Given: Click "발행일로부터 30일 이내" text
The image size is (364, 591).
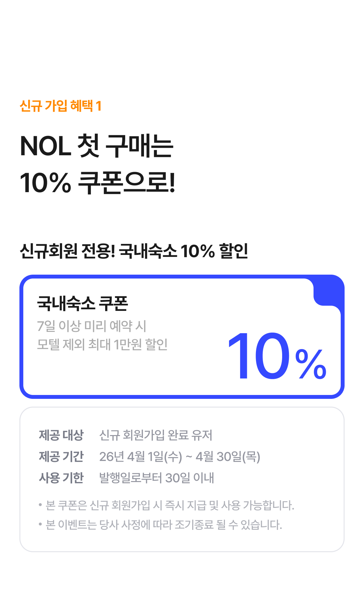Looking at the screenshot, I should (157, 477).
